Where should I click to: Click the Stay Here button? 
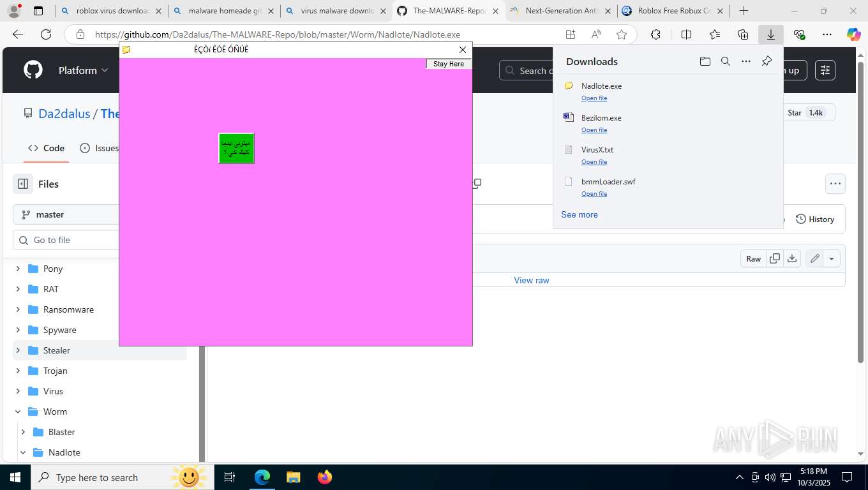(x=449, y=64)
